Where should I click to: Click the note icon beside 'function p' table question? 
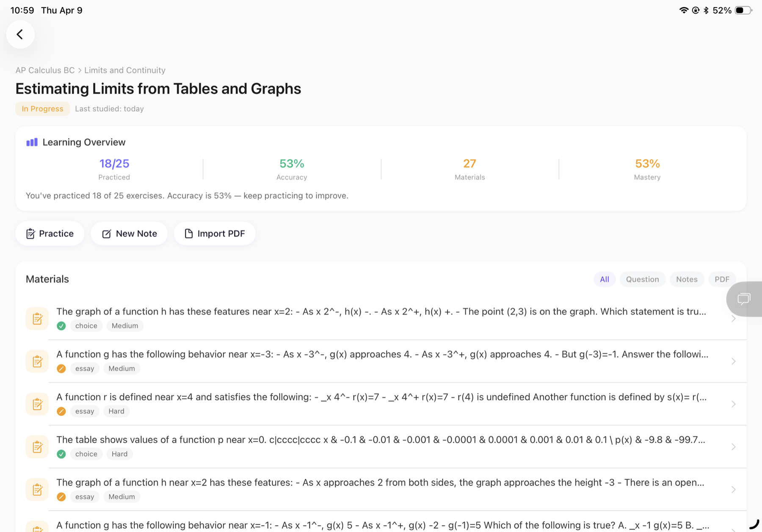pyautogui.click(x=37, y=447)
